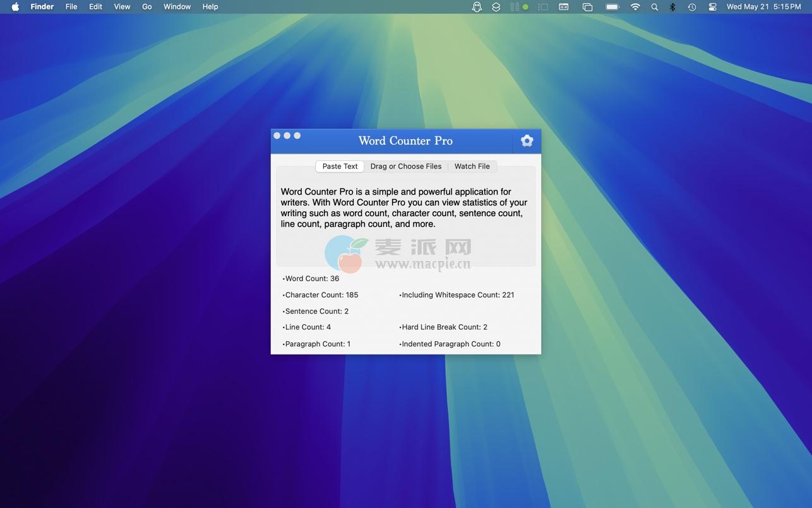Click the stacked layers menu bar icon
The height and width of the screenshot is (508, 812).
click(x=496, y=7)
